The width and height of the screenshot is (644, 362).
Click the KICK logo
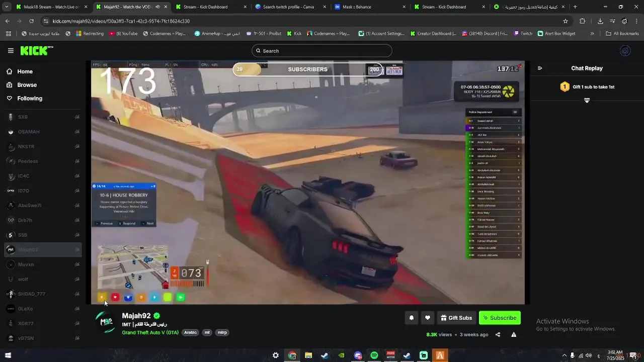[36, 50]
